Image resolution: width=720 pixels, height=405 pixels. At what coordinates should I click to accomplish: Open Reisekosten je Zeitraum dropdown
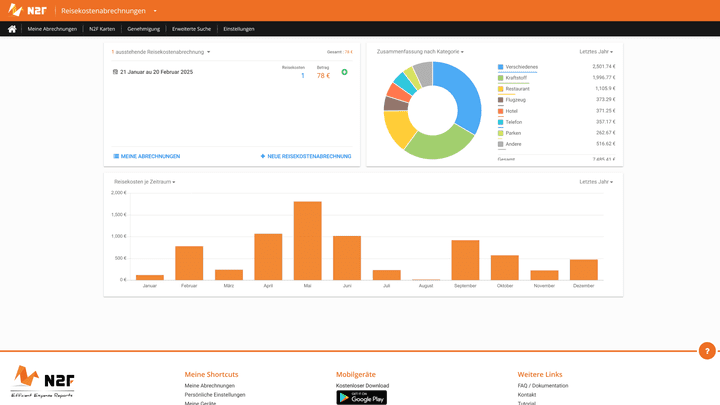pos(145,182)
